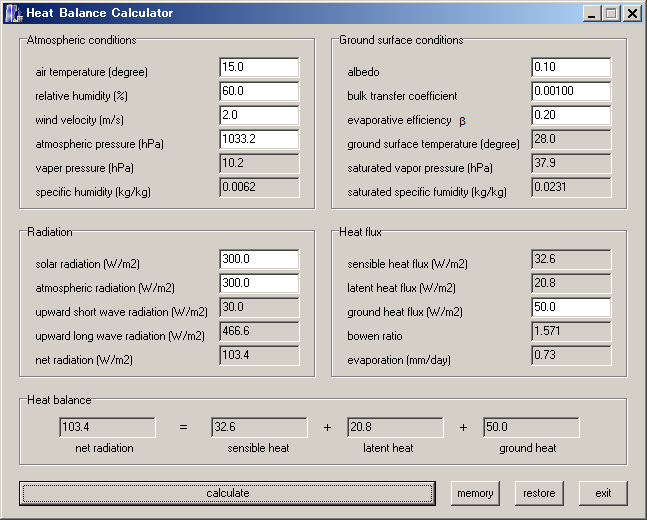647x520 pixels.
Task: Click the evaporation (mm/day) field
Action: 571,355
